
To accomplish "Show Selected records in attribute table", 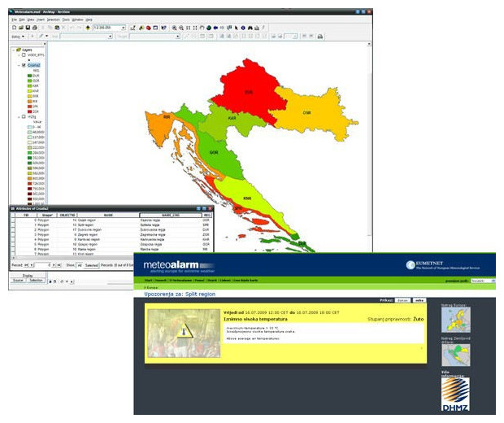I will (91, 265).
